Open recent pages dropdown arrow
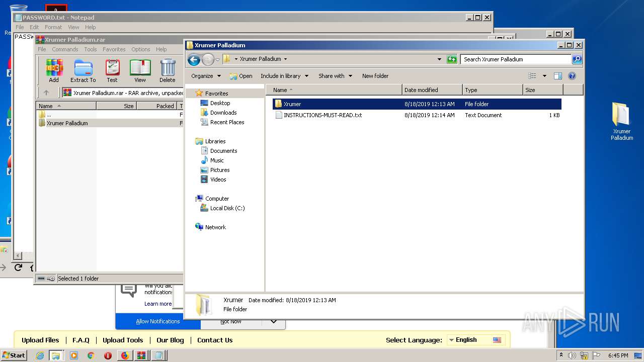644x362 pixels. pyautogui.click(x=217, y=59)
